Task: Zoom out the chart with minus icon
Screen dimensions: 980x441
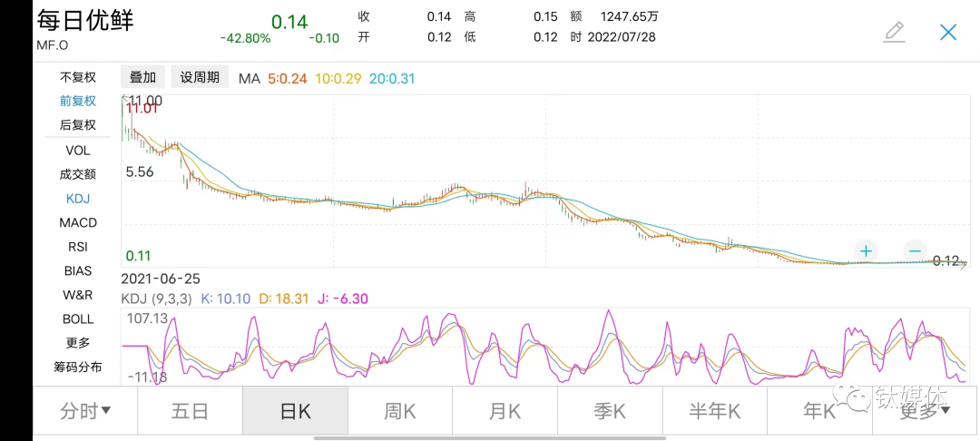Action: click(x=915, y=251)
